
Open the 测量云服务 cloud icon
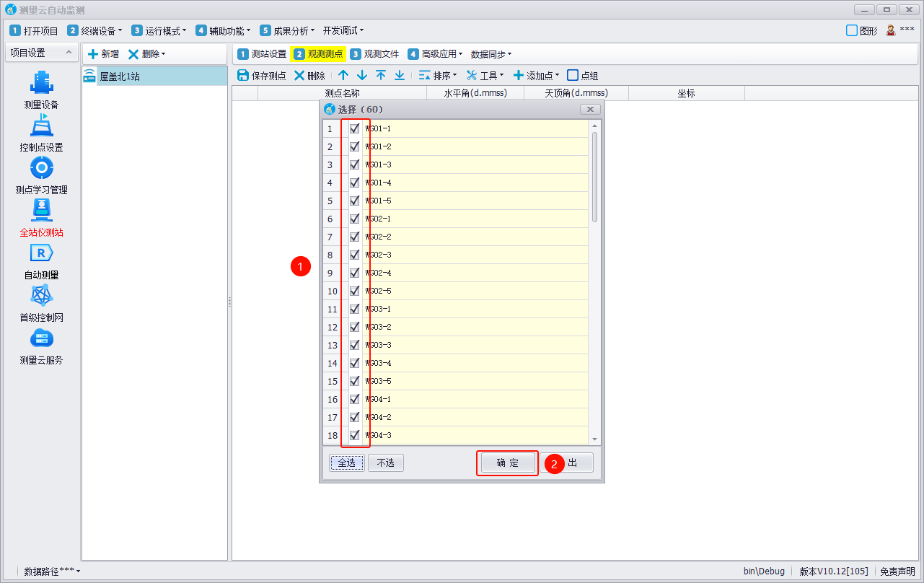click(x=41, y=339)
